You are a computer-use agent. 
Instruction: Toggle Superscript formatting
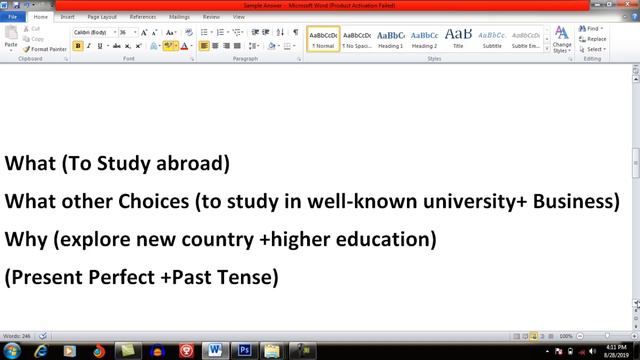[139, 46]
